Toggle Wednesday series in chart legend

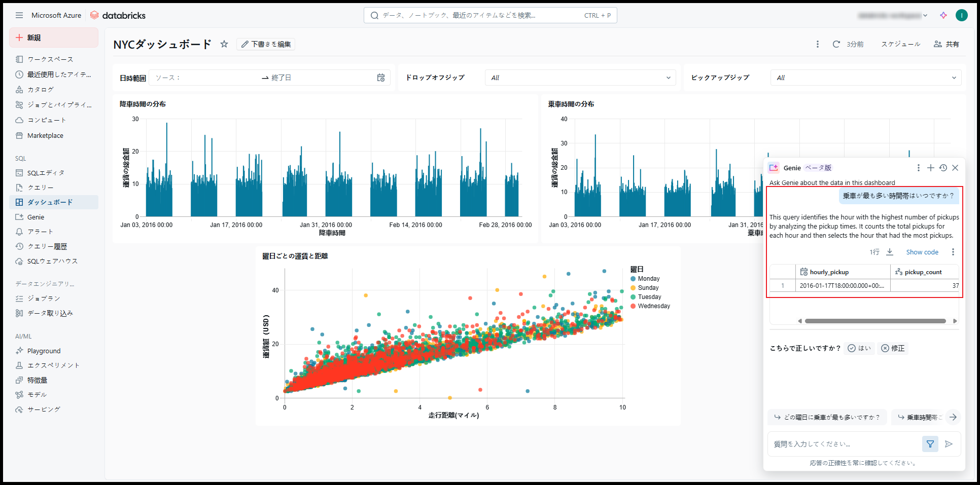point(653,306)
